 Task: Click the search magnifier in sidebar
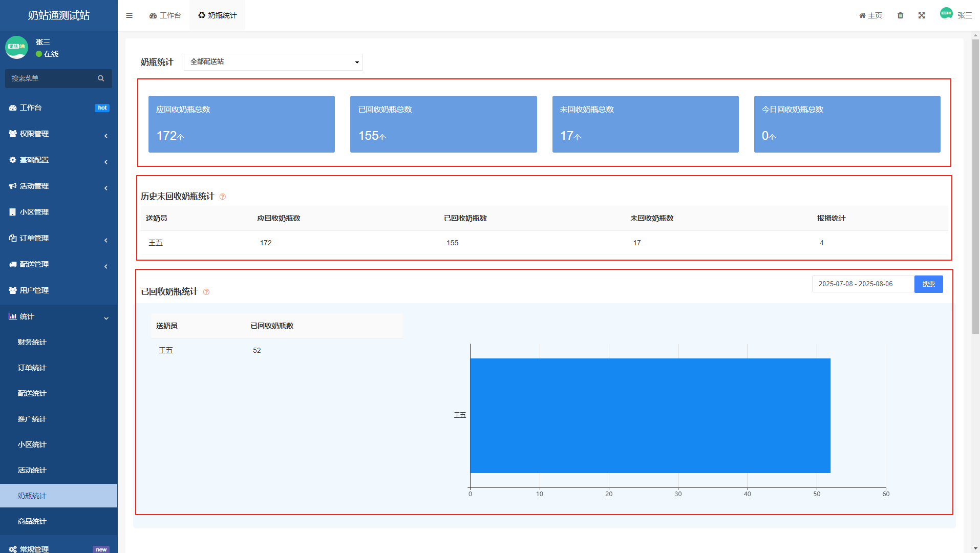(101, 78)
